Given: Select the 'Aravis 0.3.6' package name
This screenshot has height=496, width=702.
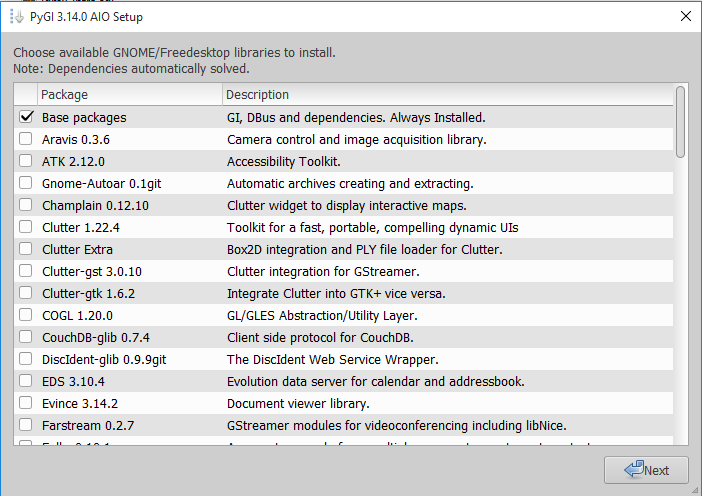Looking at the screenshot, I should coord(76,140).
